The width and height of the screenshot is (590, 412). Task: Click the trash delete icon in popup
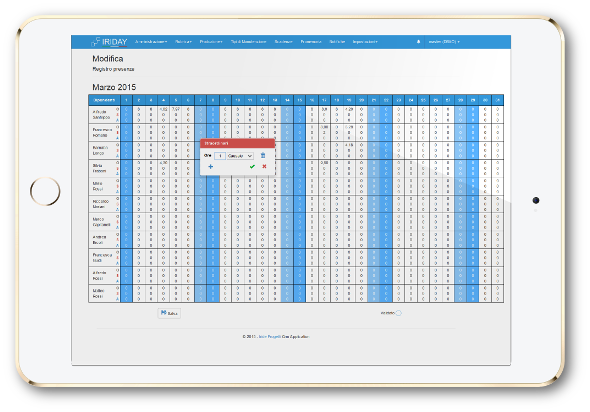[x=263, y=155]
